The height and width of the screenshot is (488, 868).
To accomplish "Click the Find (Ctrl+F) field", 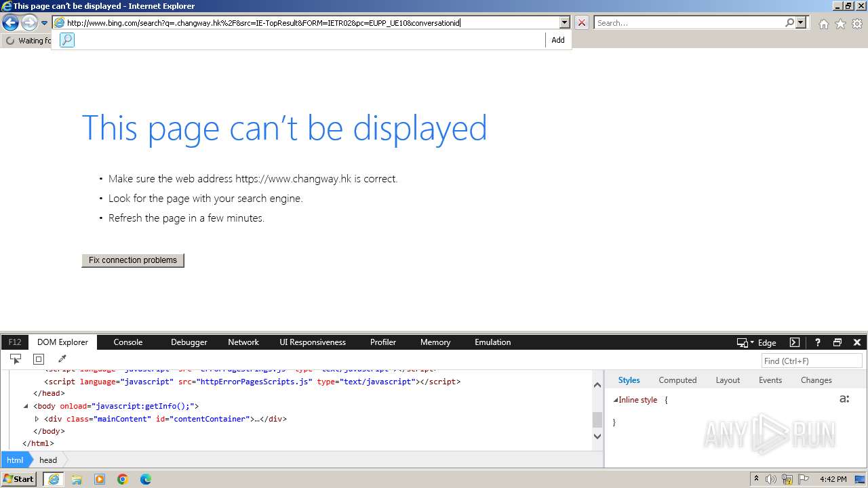I will point(812,361).
